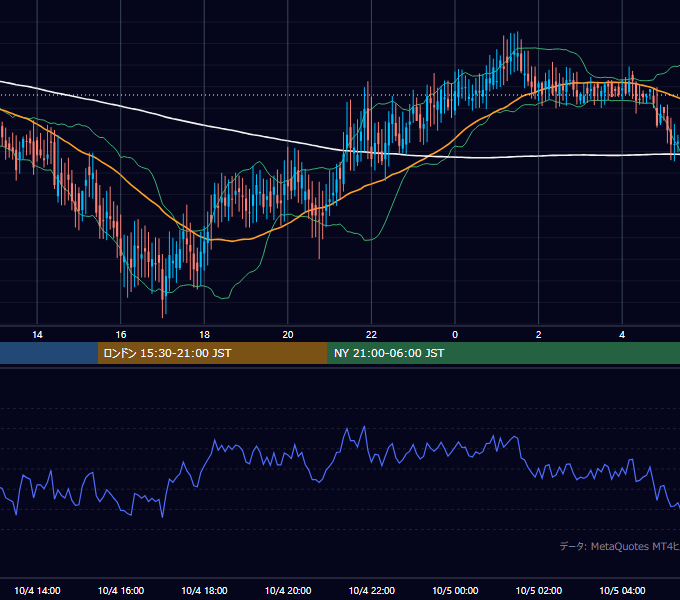Click the 16 hour axis label
680x600 pixels.
[121, 335]
